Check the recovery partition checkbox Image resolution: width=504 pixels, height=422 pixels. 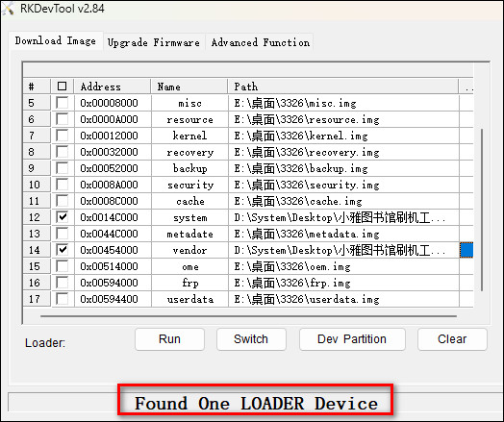pos(62,152)
